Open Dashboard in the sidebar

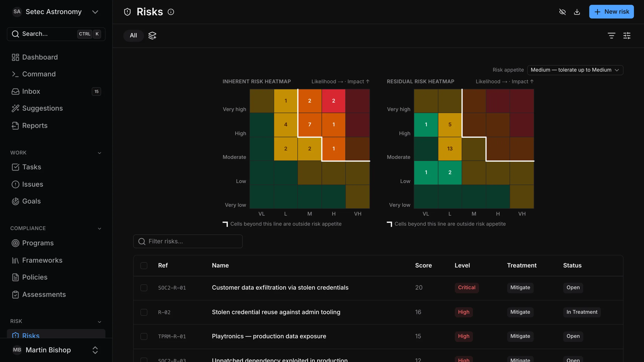(x=56, y=57)
